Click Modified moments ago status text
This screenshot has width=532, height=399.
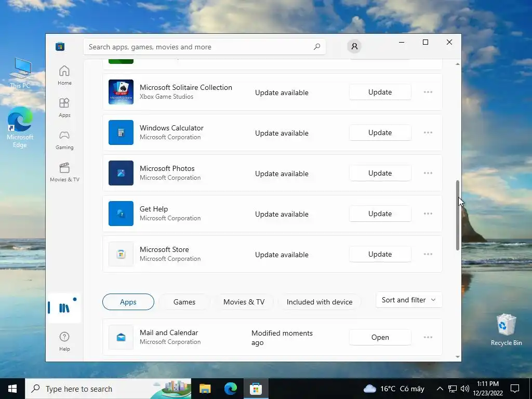tap(282, 338)
